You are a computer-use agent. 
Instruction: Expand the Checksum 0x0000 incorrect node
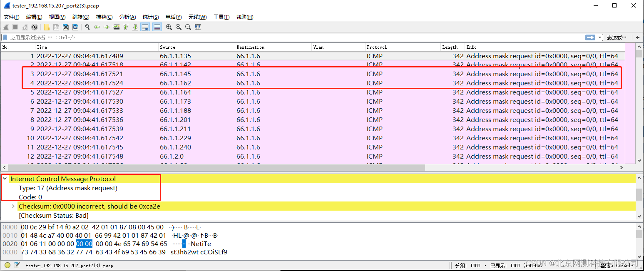point(13,206)
